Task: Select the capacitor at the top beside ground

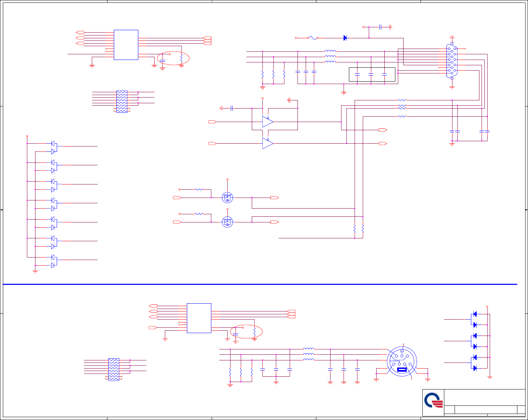Action: [380, 27]
